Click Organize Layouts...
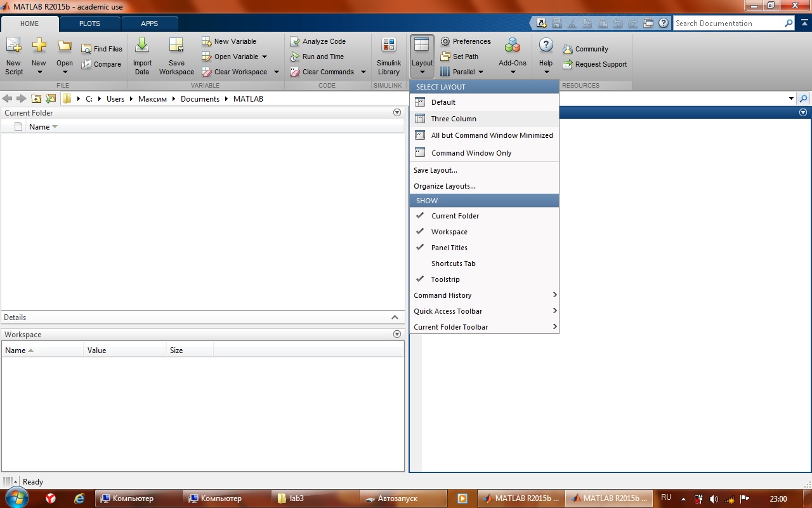 tap(484, 186)
